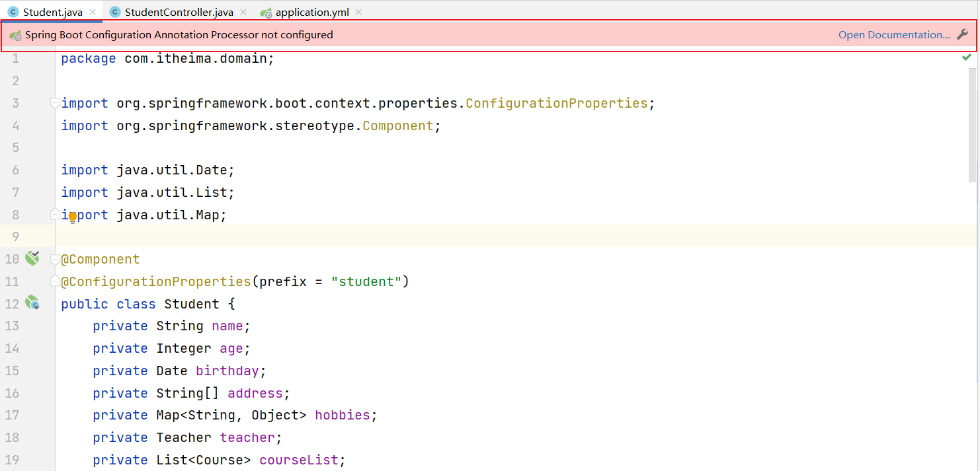Click the java.util.Date import
Screen dimensions: 980x471
(148, 170)
